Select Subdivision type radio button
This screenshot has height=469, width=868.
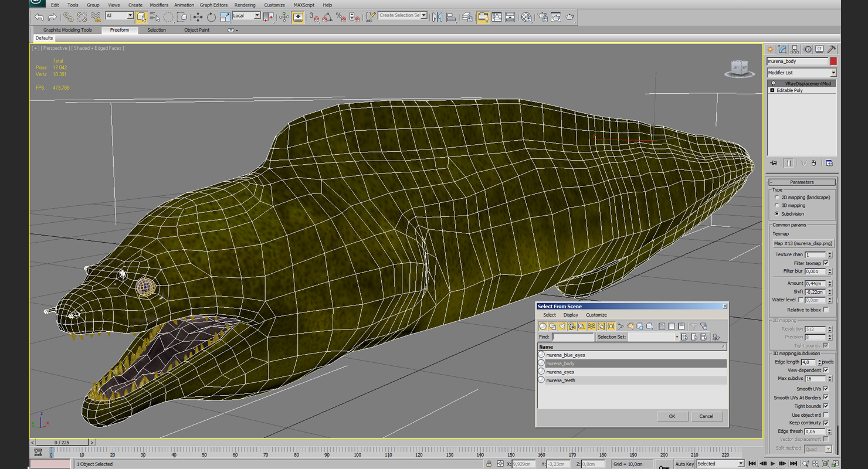point(777,214)
